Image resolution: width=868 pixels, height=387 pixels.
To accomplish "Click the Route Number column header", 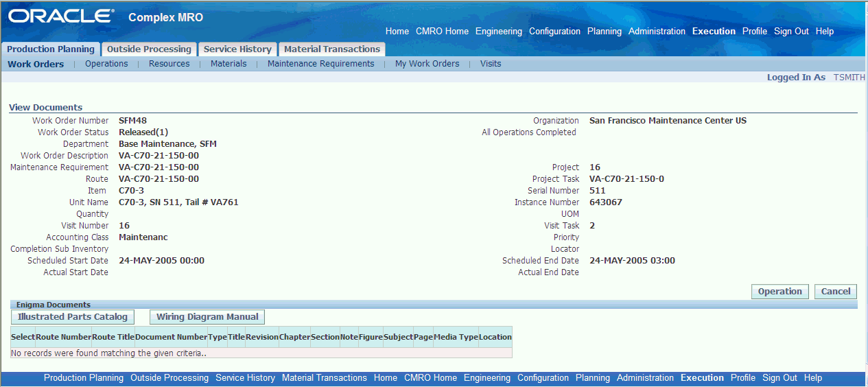I will [63, 337].
